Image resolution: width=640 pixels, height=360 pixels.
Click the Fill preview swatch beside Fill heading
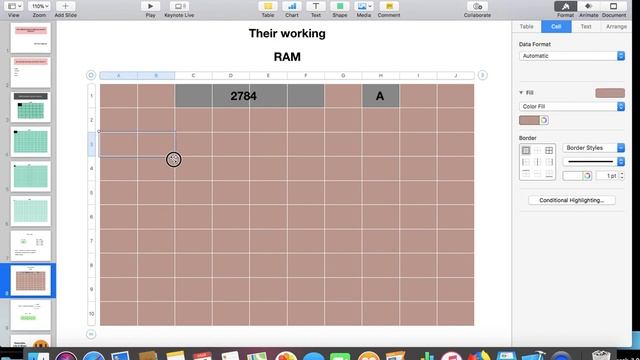point(610,93)
